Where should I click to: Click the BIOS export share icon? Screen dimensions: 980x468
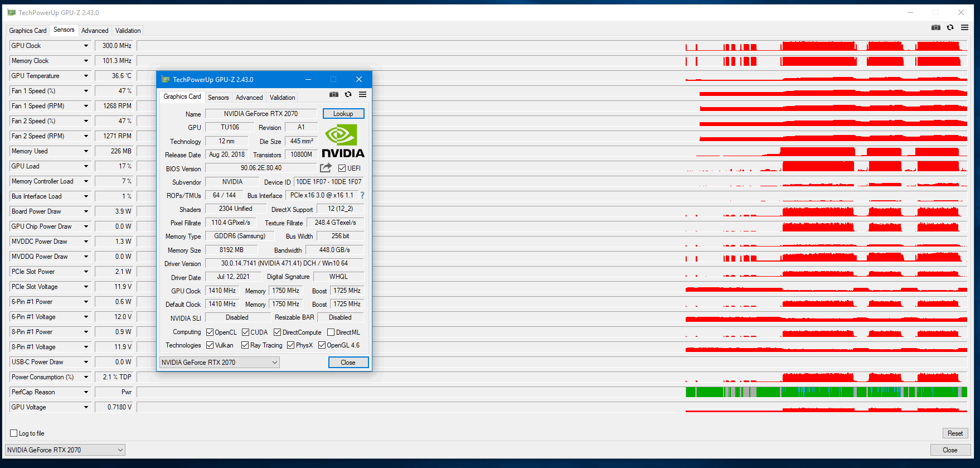pyautogui.click(x=326, y=168)
